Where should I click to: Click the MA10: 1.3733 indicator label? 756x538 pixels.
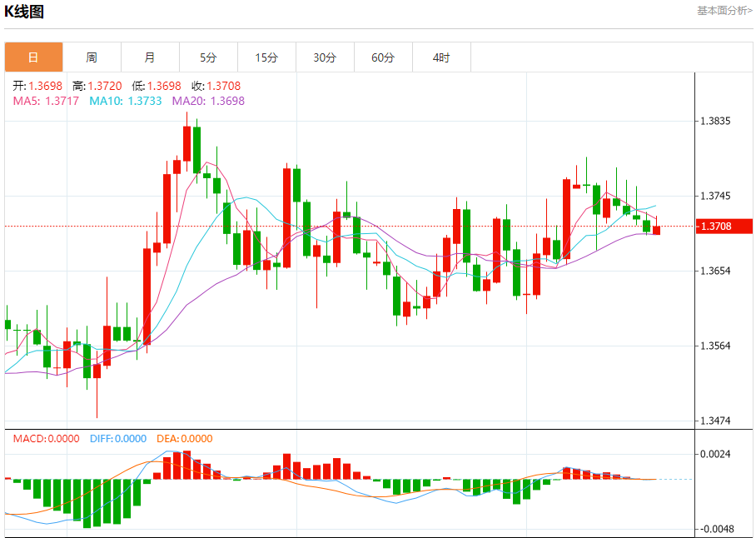click(x=126, y=101)
